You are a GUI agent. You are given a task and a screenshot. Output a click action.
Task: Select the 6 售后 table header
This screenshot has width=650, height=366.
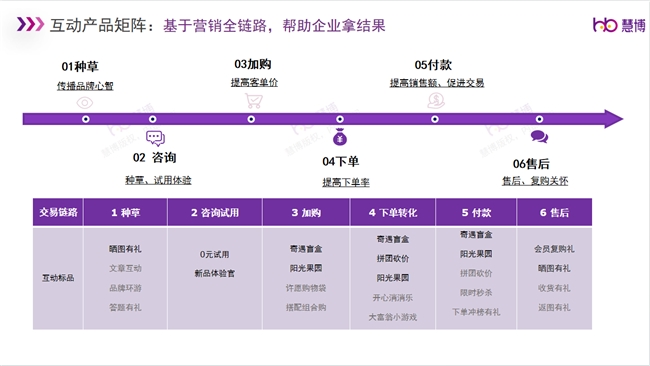[554, 212]
